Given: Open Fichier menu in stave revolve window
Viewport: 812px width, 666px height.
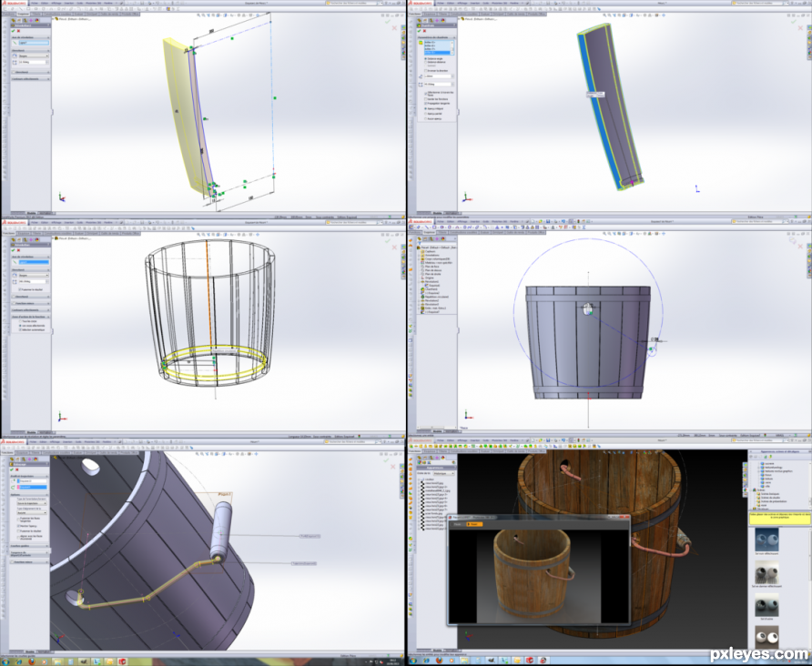Looking at the screenshot, I should pos(35,3).
